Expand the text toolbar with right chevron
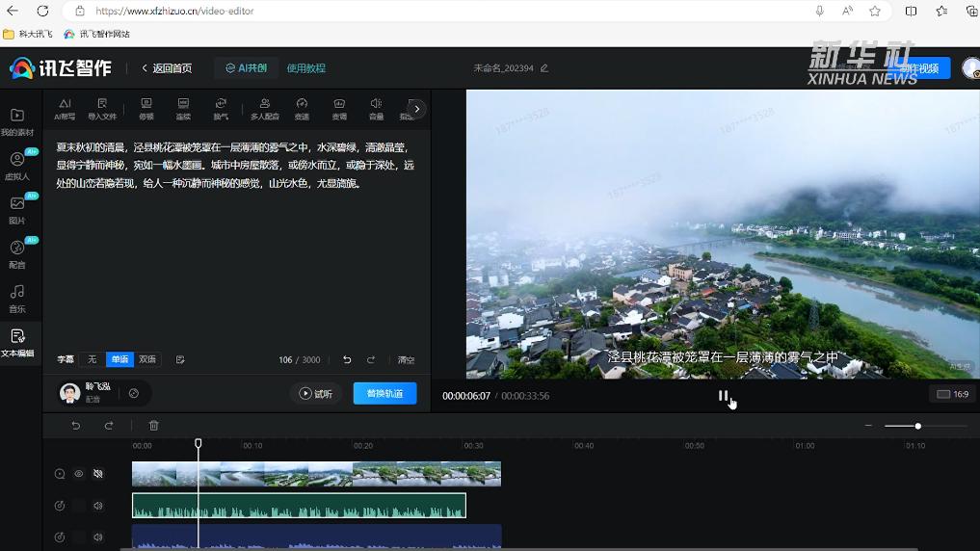The width and height of the screenshot is (980, 551). (416, 109)
